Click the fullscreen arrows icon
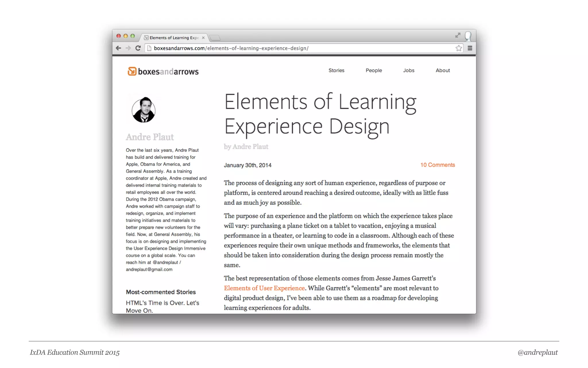The width and height of the screenshot is (588, 368). coord(458,35)
